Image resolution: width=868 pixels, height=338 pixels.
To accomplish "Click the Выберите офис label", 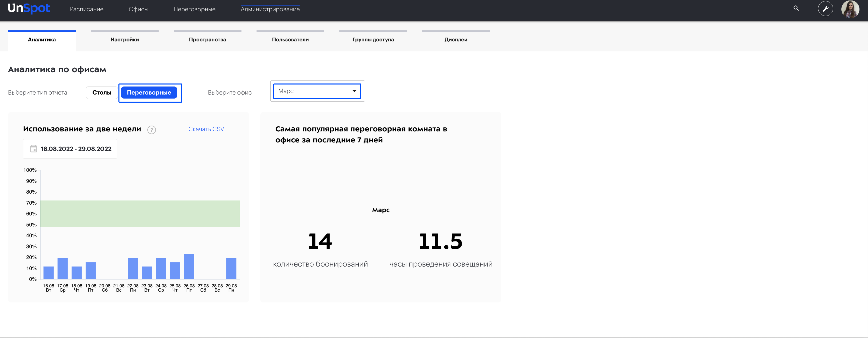I will pyautogui.click(x=230, y=93).
